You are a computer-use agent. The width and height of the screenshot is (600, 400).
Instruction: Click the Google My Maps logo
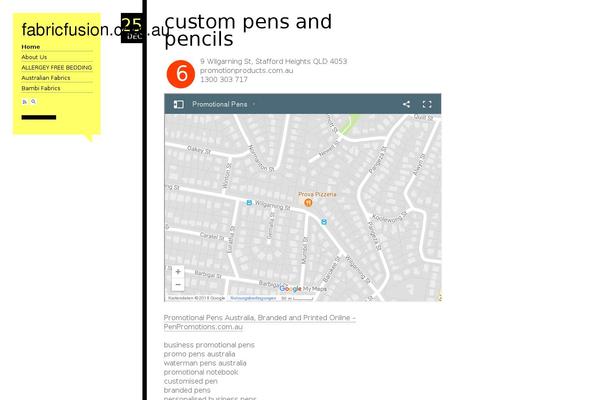point(303,289)
